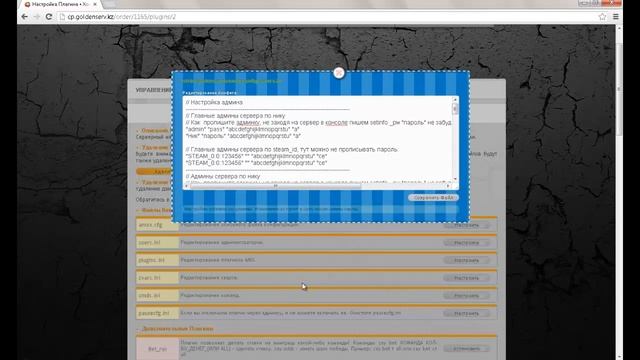
Task: Click the cvars.ini file label
Action: click(x=149, y=278)
